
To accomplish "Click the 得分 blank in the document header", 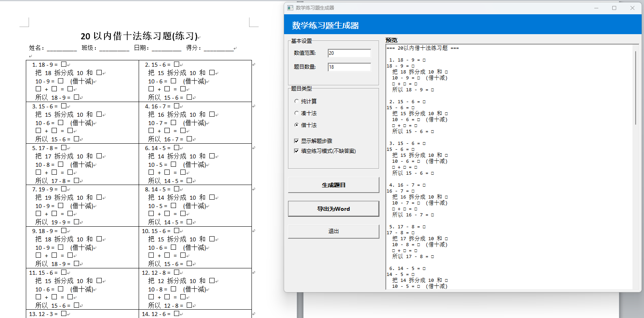I will click(x=219, y=48).
